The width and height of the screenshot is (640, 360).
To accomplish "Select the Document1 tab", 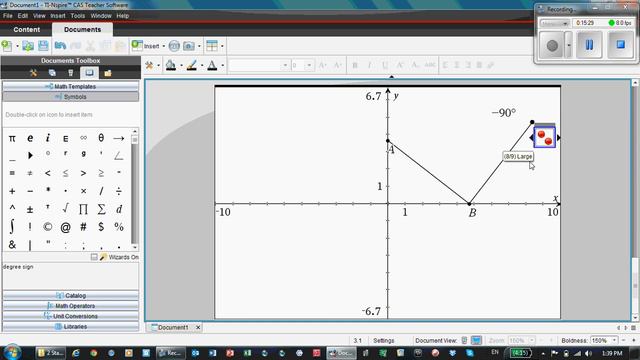I will (x=173, y=327).
